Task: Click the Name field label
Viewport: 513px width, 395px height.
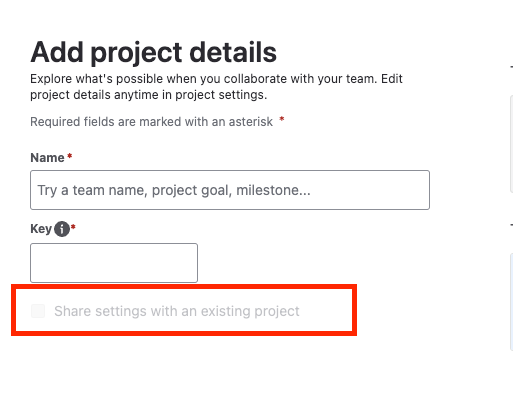Action: (47, 158)
